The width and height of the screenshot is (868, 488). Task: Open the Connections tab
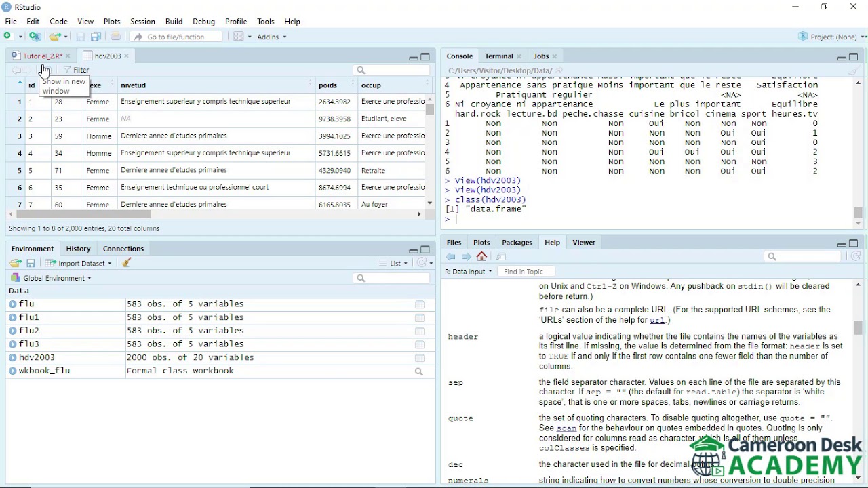pos(123,249)
